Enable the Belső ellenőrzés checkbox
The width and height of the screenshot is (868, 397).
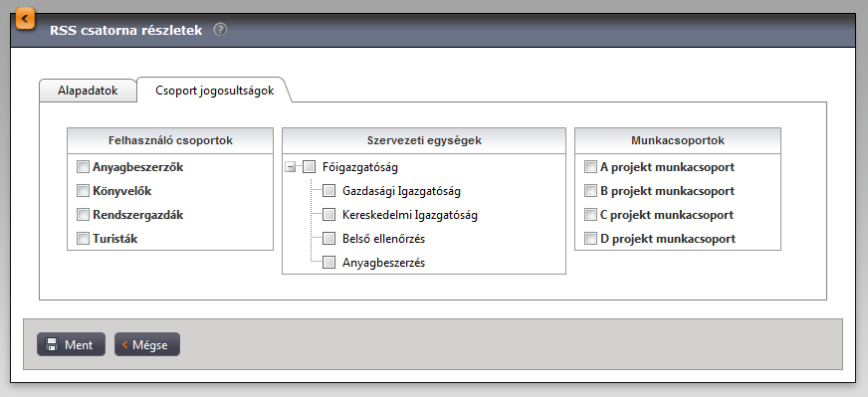(x=329, y=239)
